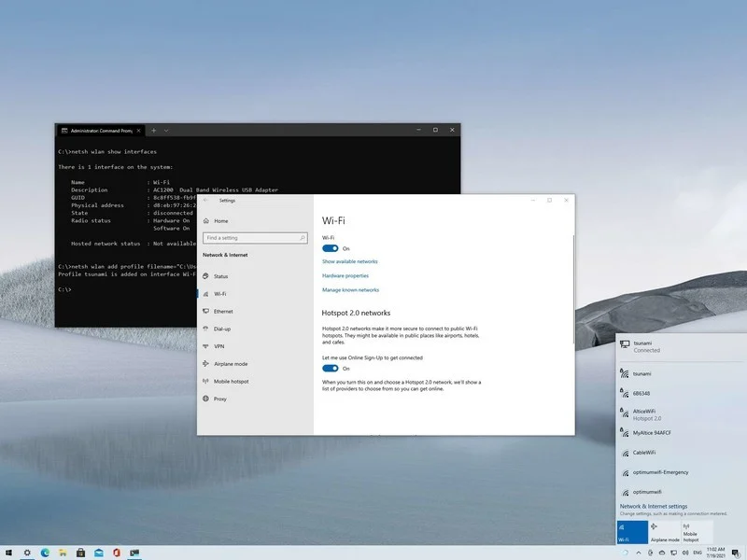Screen dimensions: 747x560
Task: Open the Status page in Settings sidebar
Action: (x=220, y=276)
